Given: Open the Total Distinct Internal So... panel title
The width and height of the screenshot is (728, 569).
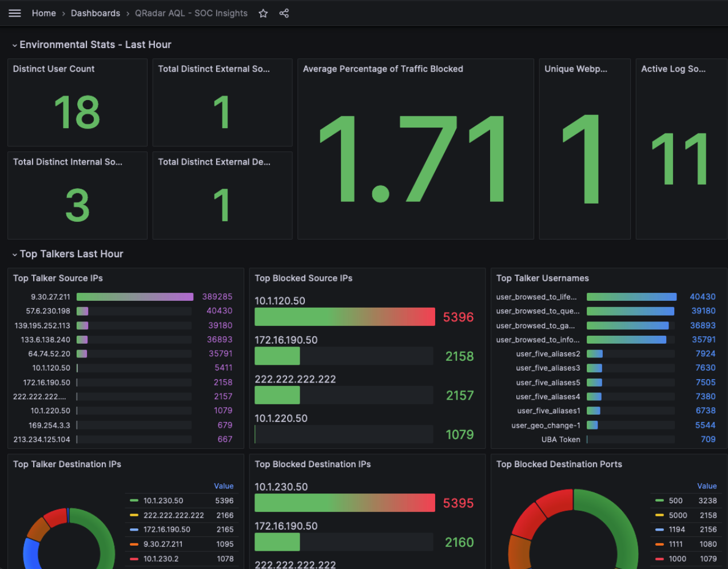Looking at the screenshot, I should pos(67,162).
